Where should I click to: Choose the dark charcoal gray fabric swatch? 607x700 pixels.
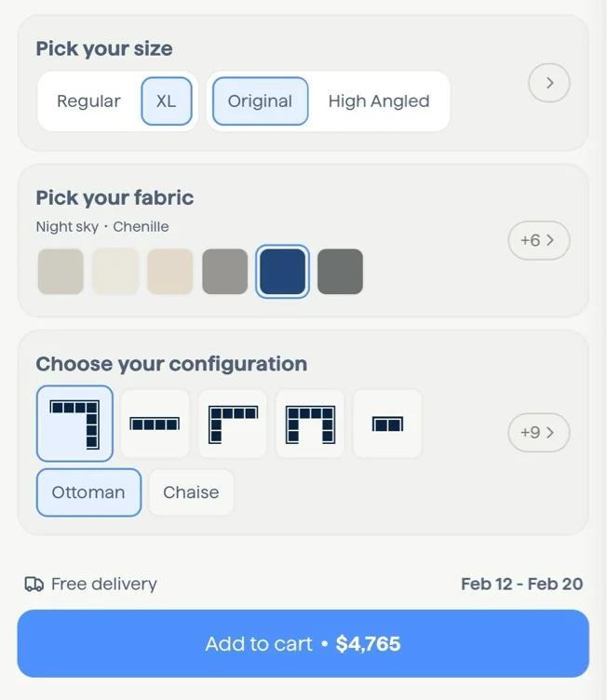point(340,272)
